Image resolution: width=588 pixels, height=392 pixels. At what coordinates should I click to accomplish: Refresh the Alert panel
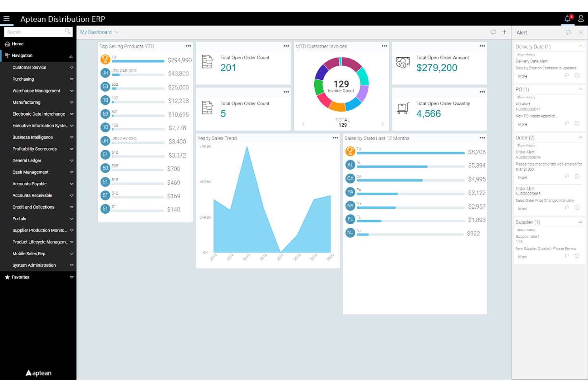[x=569, y=33]
